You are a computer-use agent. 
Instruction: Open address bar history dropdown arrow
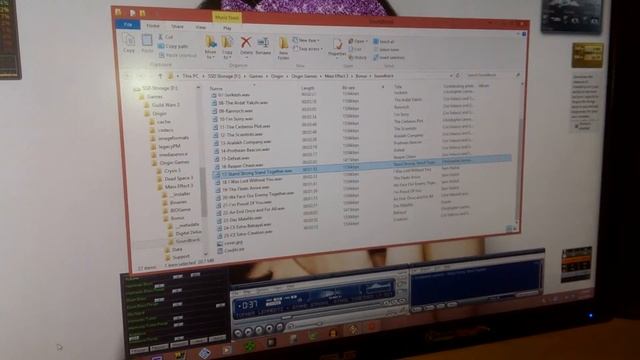(451, 76)
